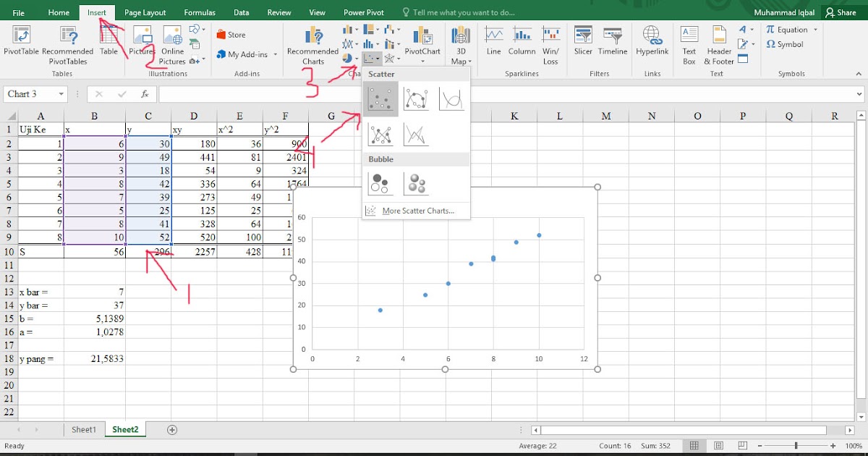
Task: Click the scatter chart plot area
Action: pos(448,282)
